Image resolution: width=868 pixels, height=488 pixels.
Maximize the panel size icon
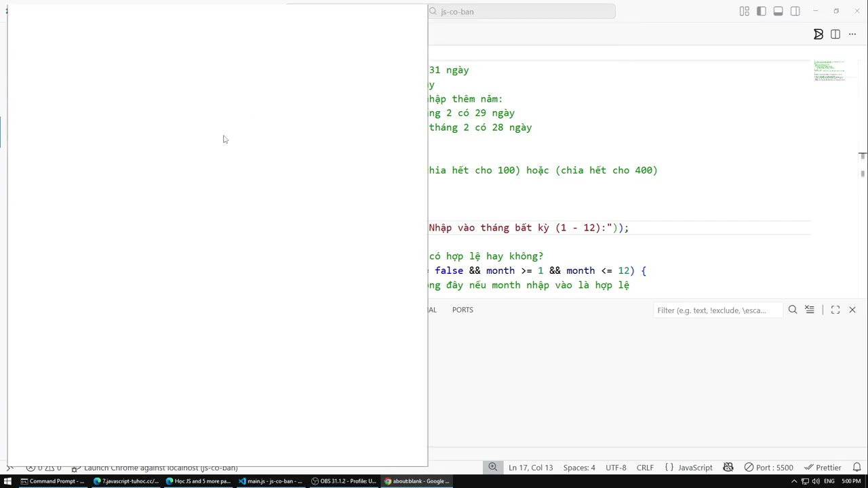pos(835,310)
